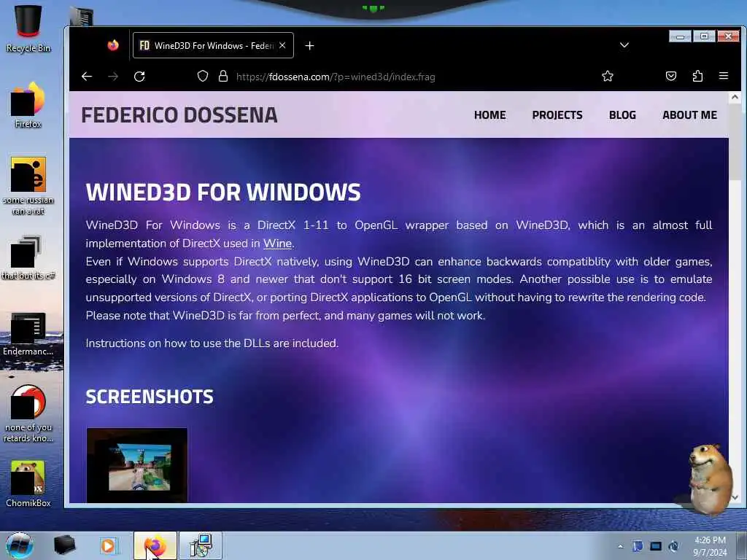This screenshot has height=560, width=747.
Task: Select the 'that but its c#' desktop icon
Action: [x=28, y=257]
